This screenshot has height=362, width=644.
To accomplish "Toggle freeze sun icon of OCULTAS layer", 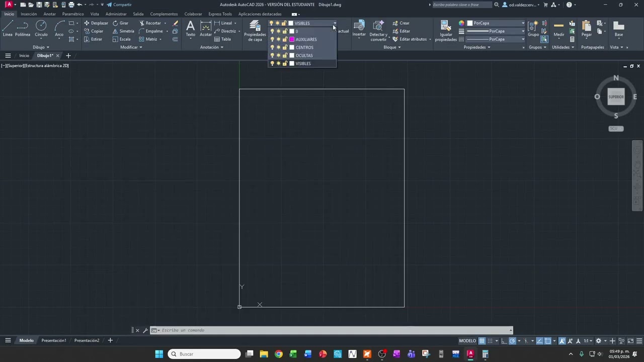I will point(278,55).
